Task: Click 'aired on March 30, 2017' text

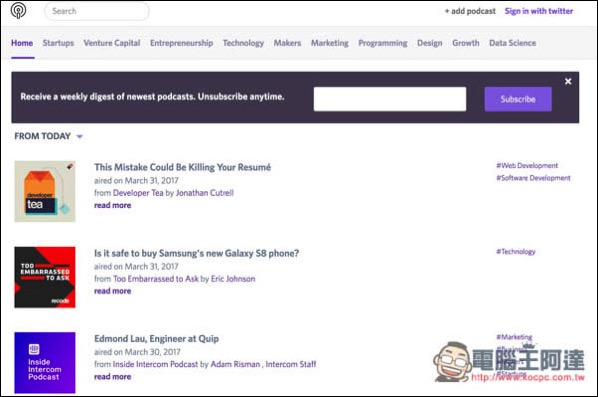Action: coord(137,352)
